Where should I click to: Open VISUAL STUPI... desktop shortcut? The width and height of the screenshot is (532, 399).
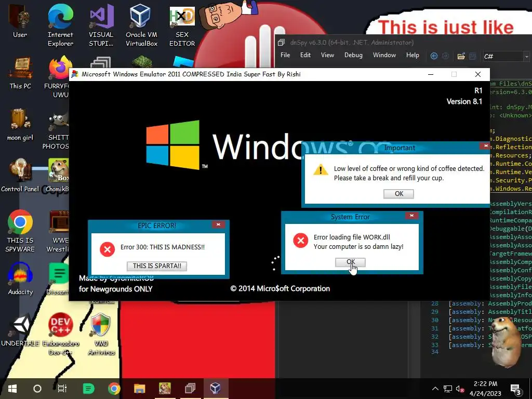click(101, 24)
